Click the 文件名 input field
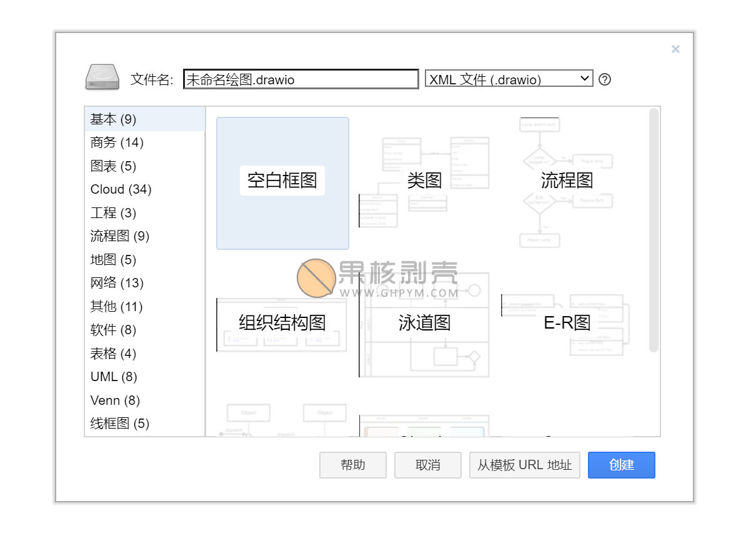The image size is (756, 556). coord(301,79)
